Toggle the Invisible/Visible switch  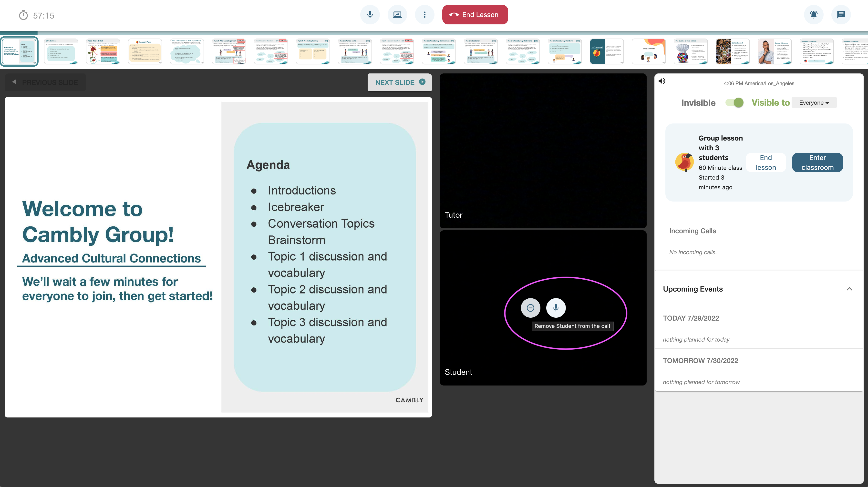pos(734,103)
